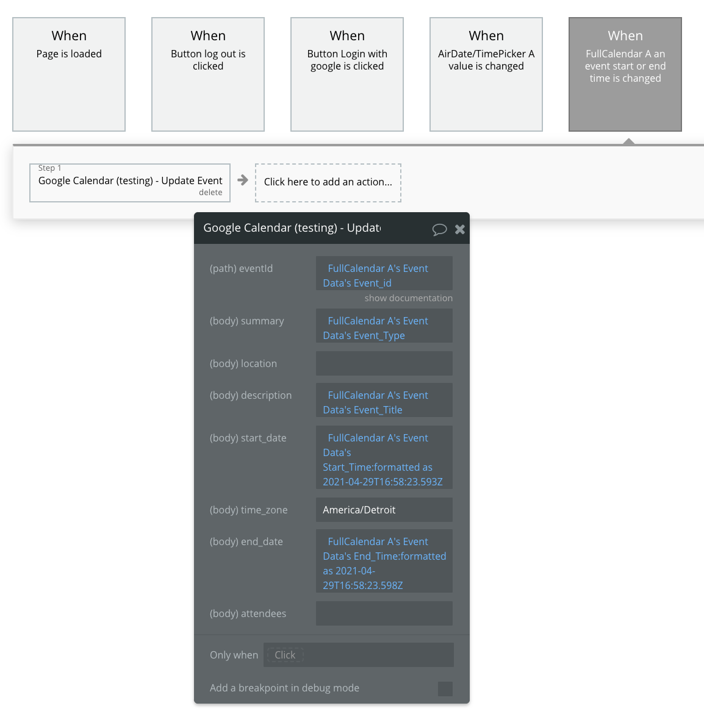The width and height of the screenshot is (704, 728).
Task: Close the Google Calendar Update Event panel
Action: coord(459,229)
